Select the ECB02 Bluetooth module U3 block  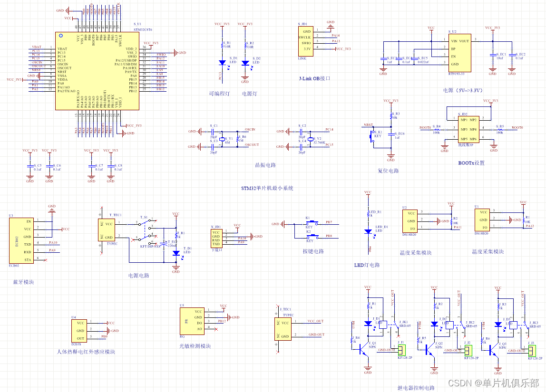21,240
